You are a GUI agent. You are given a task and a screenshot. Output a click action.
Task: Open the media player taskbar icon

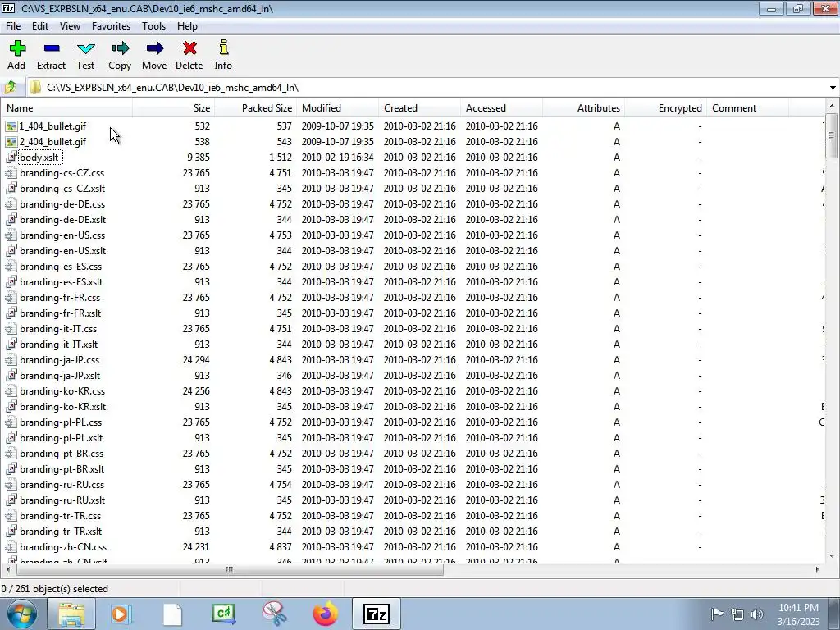[121, 614]
